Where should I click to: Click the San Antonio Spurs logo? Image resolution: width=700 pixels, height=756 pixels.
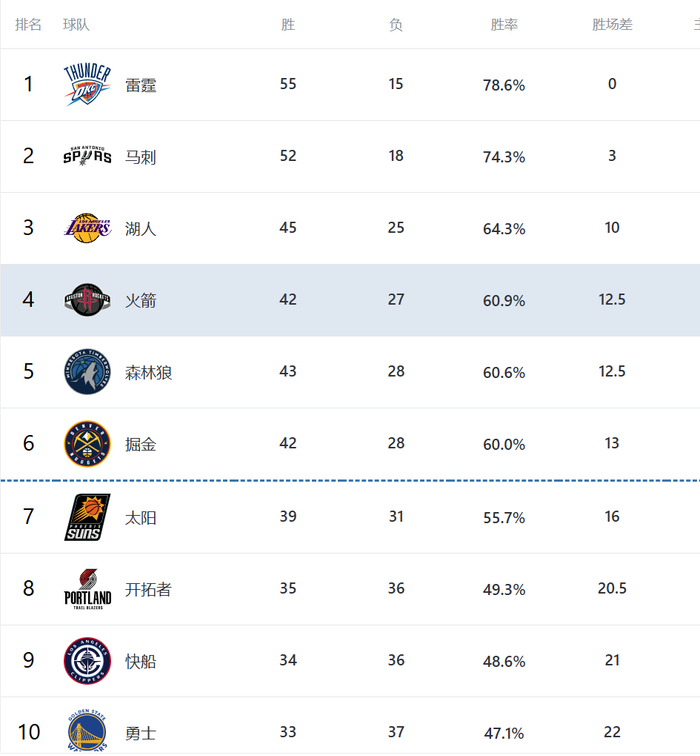coord(87,156)
